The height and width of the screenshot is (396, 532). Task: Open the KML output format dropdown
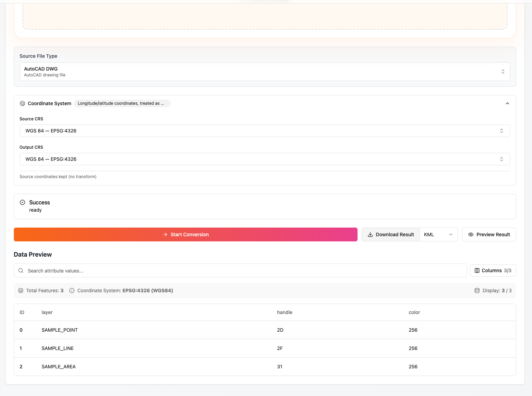click(438, 234)
